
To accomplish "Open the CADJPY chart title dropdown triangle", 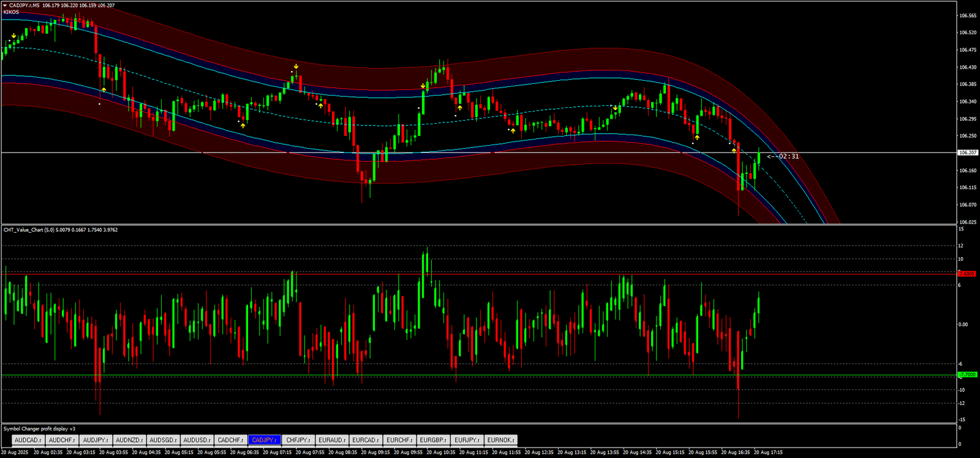I will (5, 6).
